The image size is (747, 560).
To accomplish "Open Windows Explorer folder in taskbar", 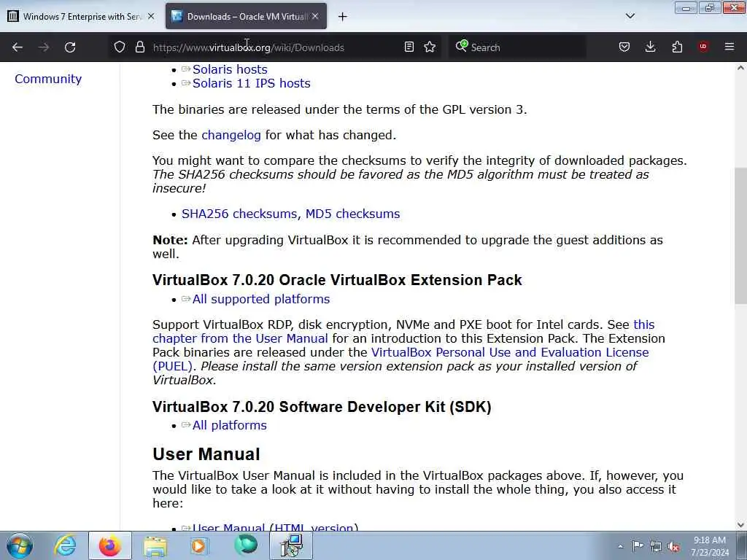I will [x=155, y=545].
